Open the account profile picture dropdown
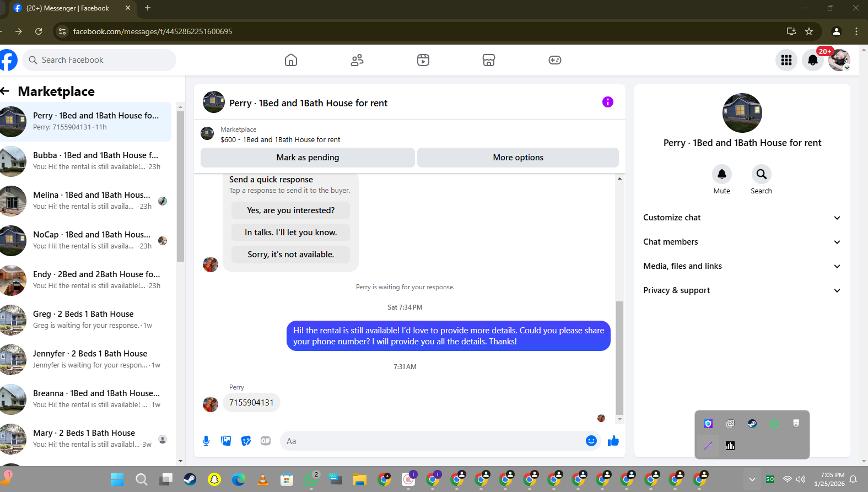The image size is (868, 492). coord(839,60)
